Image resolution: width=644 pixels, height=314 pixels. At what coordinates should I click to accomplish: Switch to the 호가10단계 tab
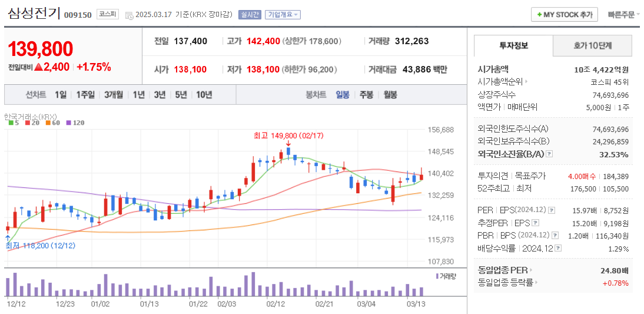[x=592, y=45]
